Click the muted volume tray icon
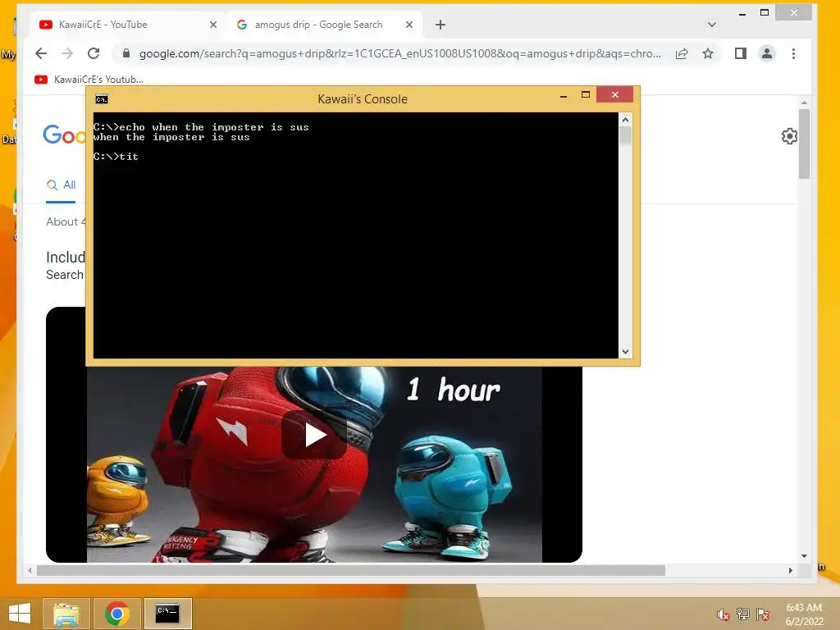The width and height of the screenshot is (840, 630). (723, 614)
